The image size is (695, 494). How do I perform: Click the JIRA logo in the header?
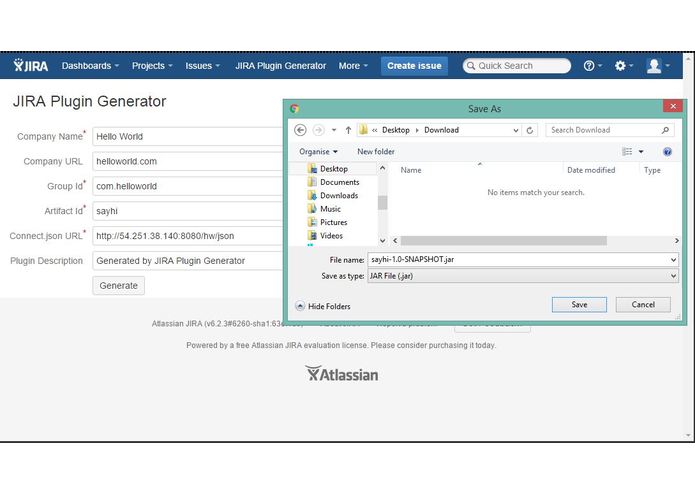tap(31, 66)
